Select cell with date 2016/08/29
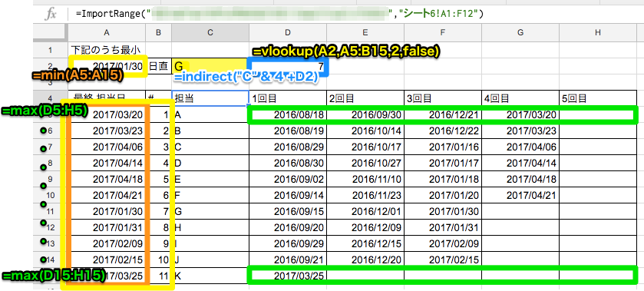This screenshot has height=291, width=644. click(x=288, y=147)
